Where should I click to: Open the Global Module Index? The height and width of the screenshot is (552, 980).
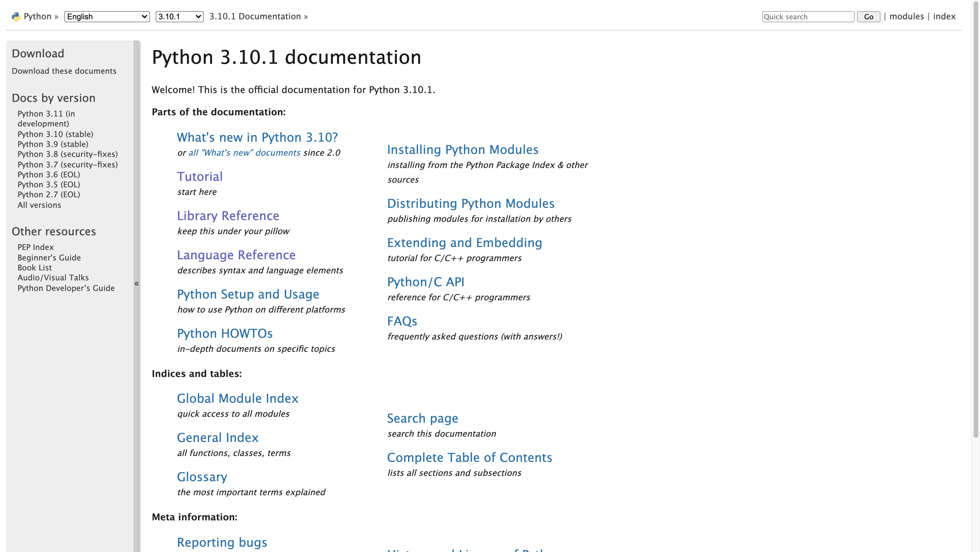pyautogui.click(x=237, y=398)
